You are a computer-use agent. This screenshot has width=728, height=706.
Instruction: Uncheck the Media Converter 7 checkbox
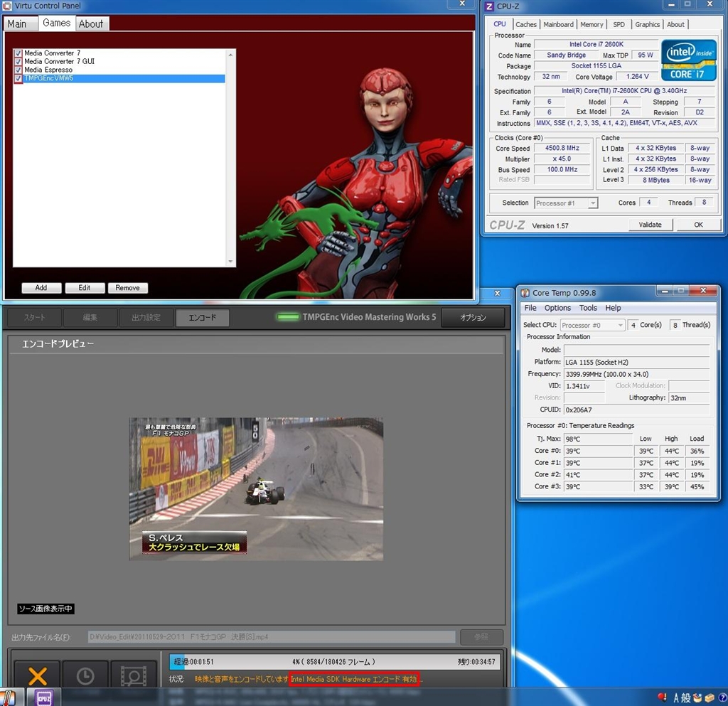click(x=18, y=53)
